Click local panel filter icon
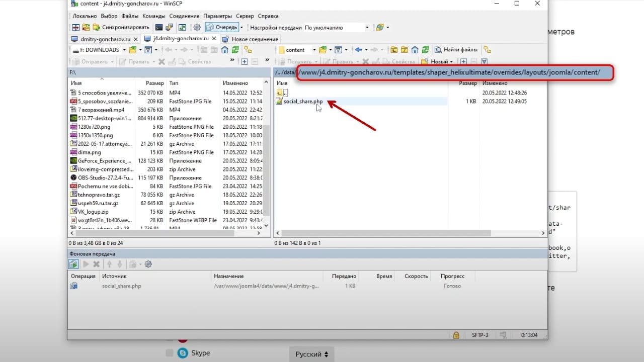This screenshot has height=362, width=644. pos(148,50)
